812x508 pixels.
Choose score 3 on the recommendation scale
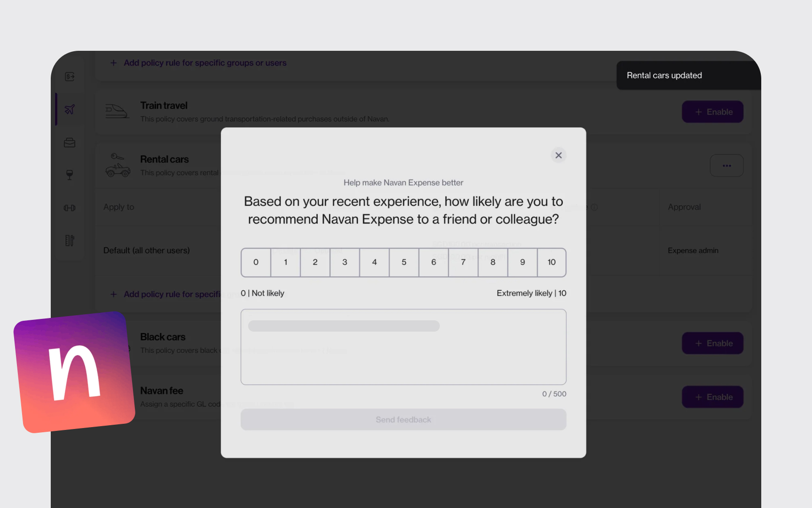(x=345, y=262)
